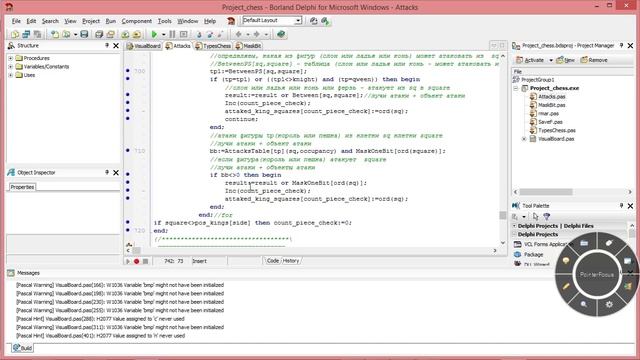Click the Remove File from Project icon
Screen dimensions: 640x360
pyautogui.click(x=136, y=34)
